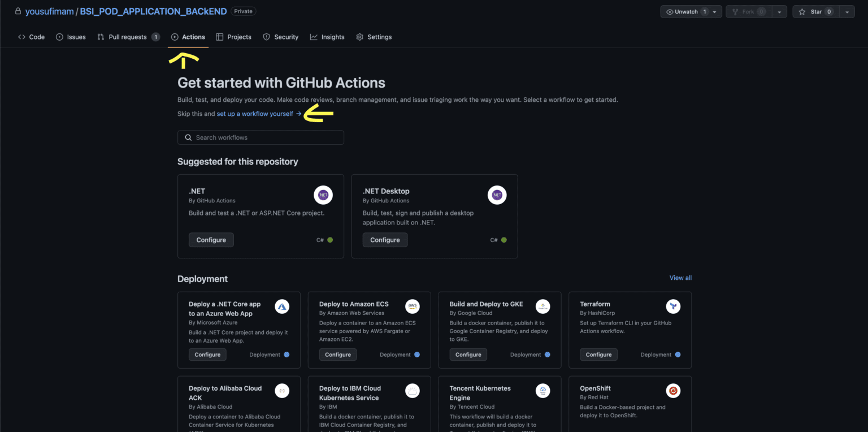Click the HashiCorp logo on the Terraform card

coord(673,306)
